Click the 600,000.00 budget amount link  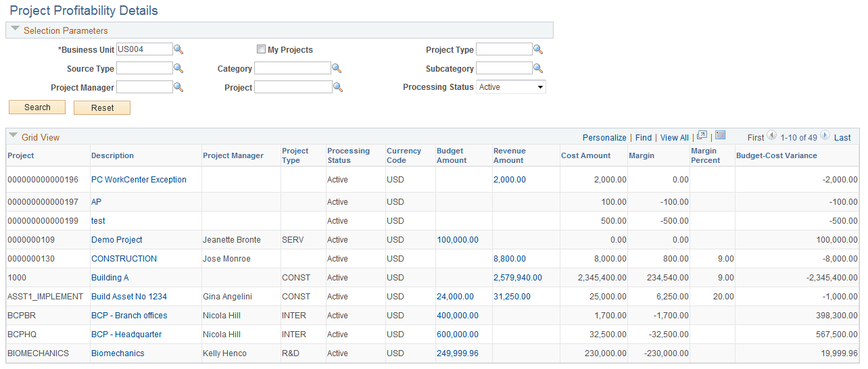coord(458,335)
